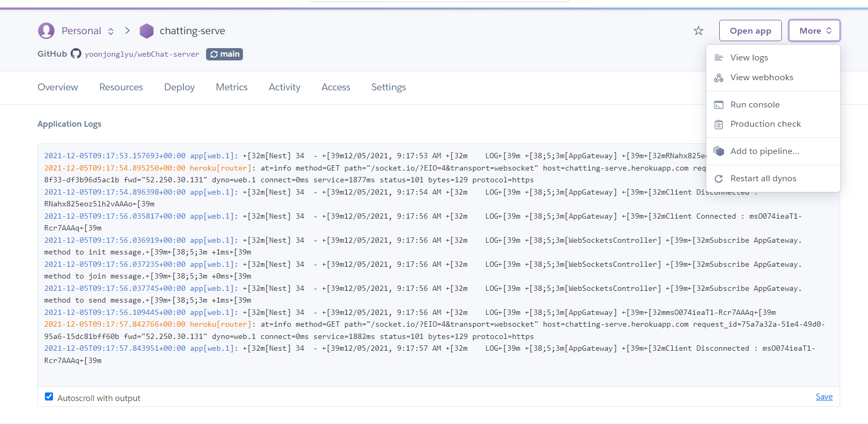
Task: Go to the Deploy tab
Action: 179,87
